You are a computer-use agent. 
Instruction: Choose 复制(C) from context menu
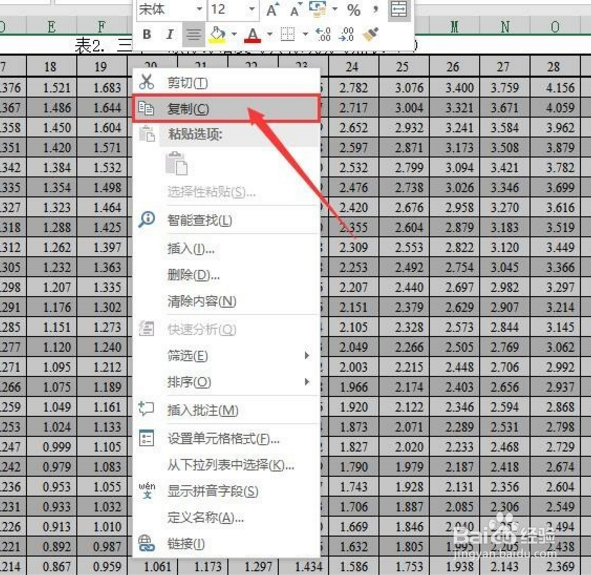tap(226, 109)
